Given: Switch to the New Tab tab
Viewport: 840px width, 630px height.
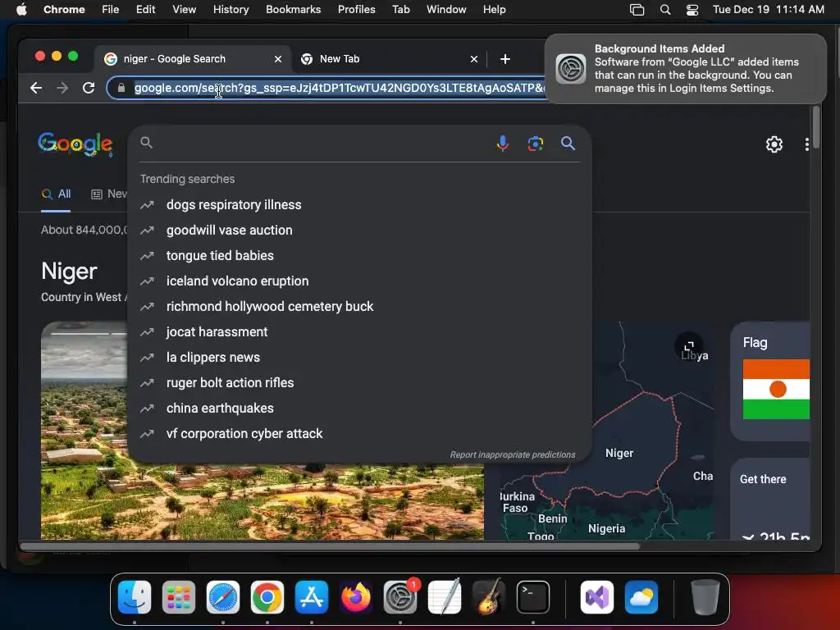Looking at the screenshot, I should tap(389, 59).
